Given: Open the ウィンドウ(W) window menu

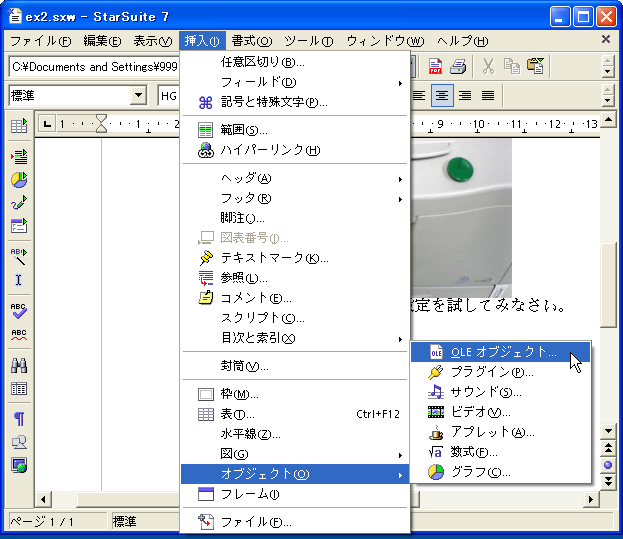Looking at the screenshot, I should [x=385, y=41].
